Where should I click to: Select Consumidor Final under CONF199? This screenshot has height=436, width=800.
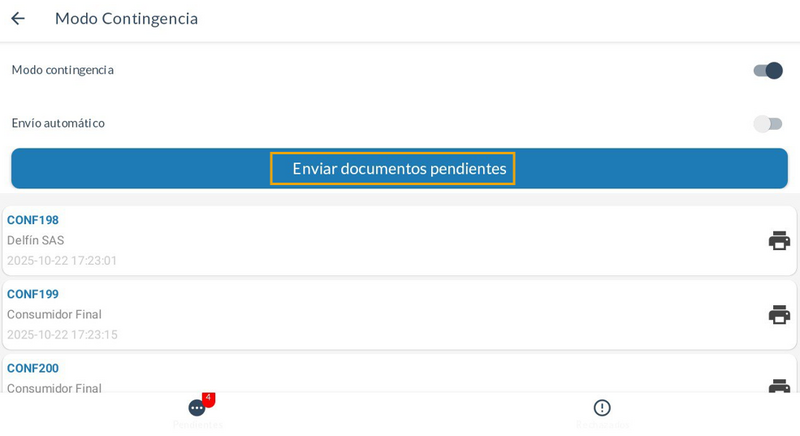pyautogui.click(x=54, y=314)
